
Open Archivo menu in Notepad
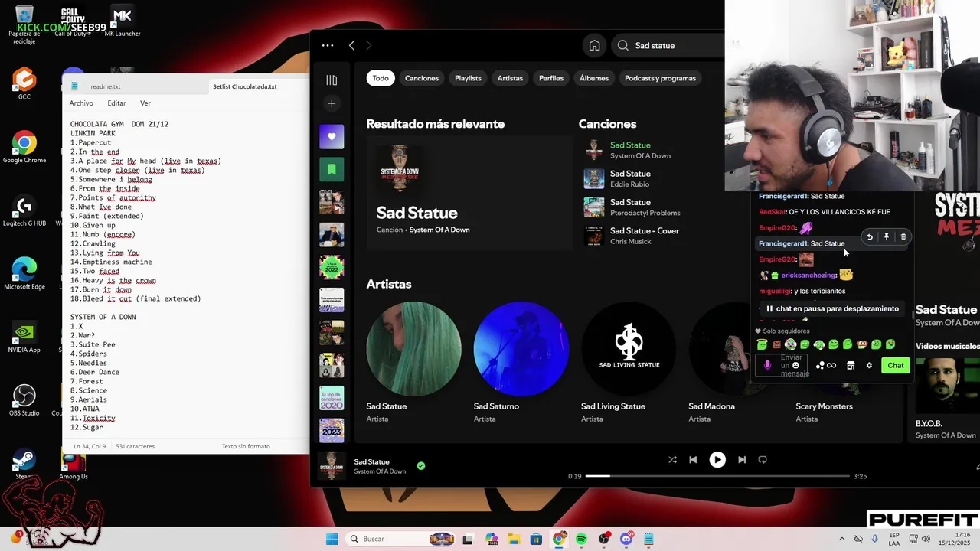point(81,103)
